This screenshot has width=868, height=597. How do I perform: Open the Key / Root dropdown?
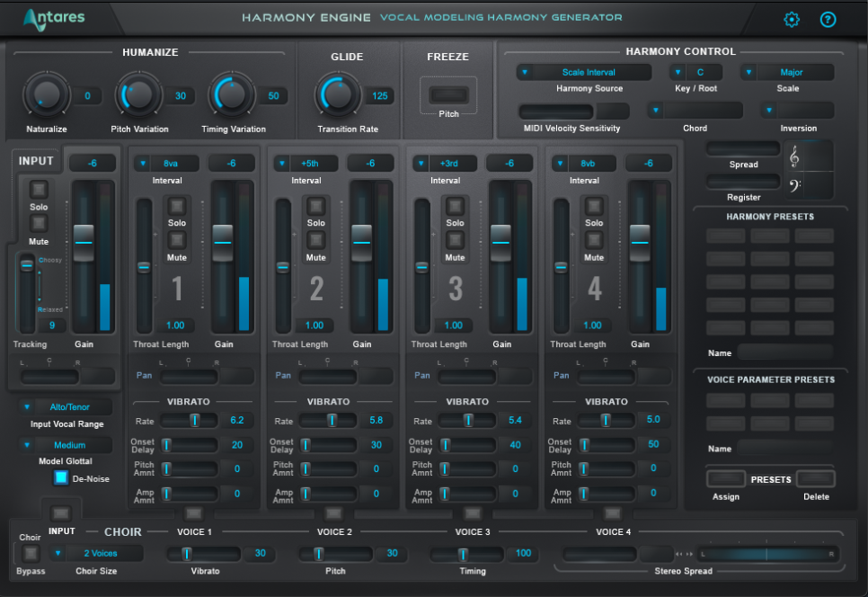695,72
